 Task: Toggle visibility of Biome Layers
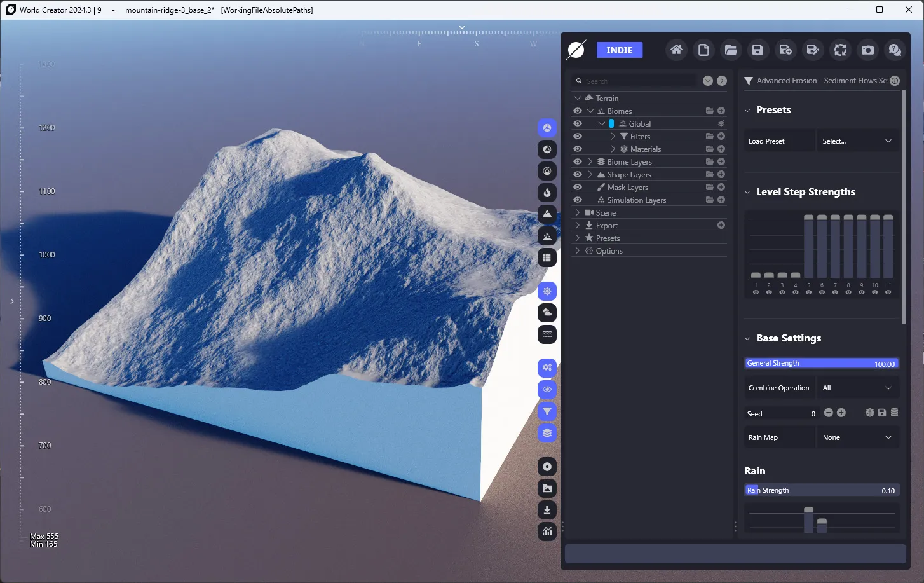click(578, 161)
